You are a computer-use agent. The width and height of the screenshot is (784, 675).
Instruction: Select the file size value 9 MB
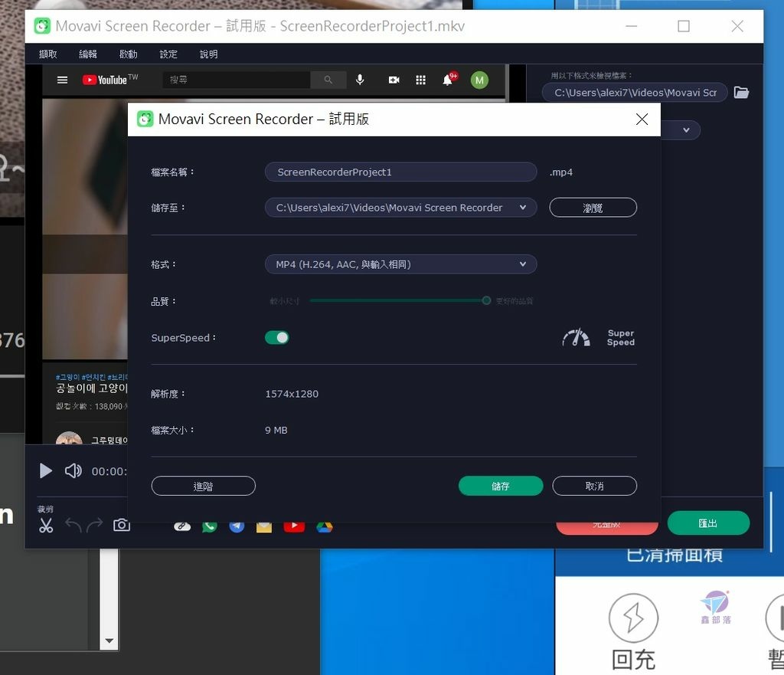pos(276,431)
